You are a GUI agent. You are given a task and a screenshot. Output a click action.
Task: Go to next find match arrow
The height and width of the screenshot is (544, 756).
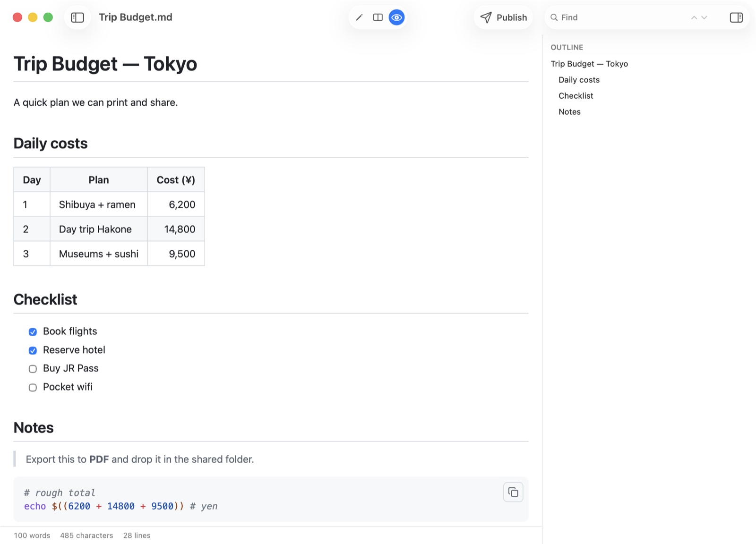click(x=704, y=17)
